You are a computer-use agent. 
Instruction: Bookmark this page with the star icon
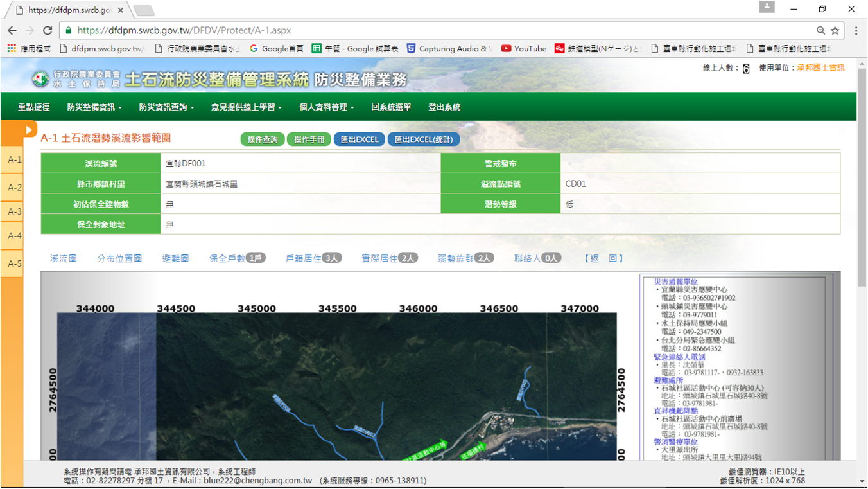coord(835,30)
